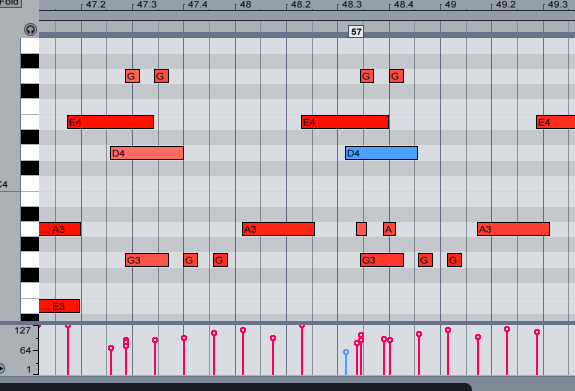Select the short low G note just before 49
575x391 pixels.
click(425, 260)
